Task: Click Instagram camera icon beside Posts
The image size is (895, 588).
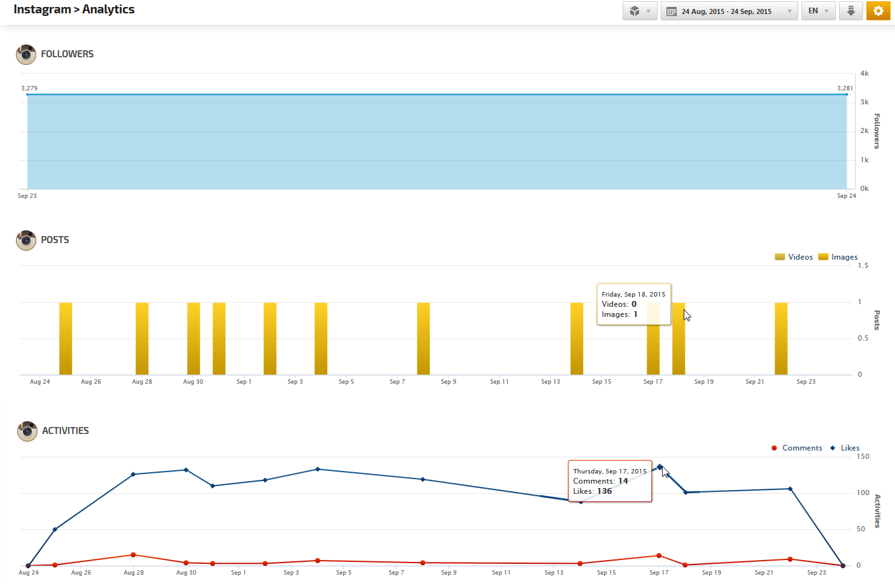Action: point(26,241)
